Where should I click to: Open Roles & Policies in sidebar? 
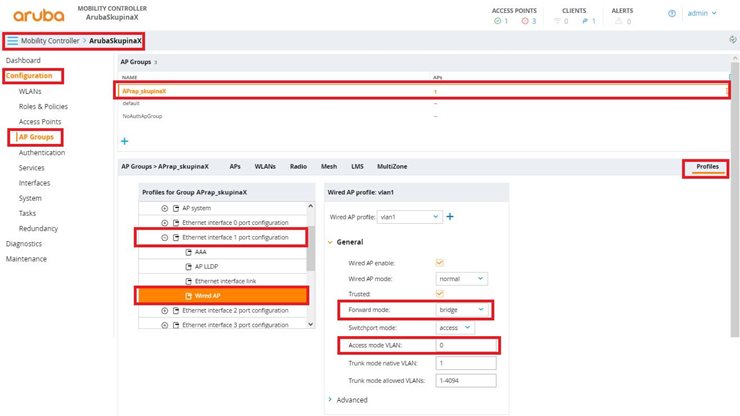coord(43,107)
